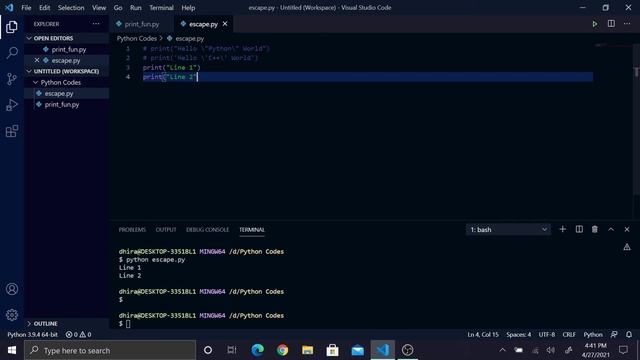The width and height of the screenshot is (640, 360).
Task: Open the Go menu
Action: point(118,7)
